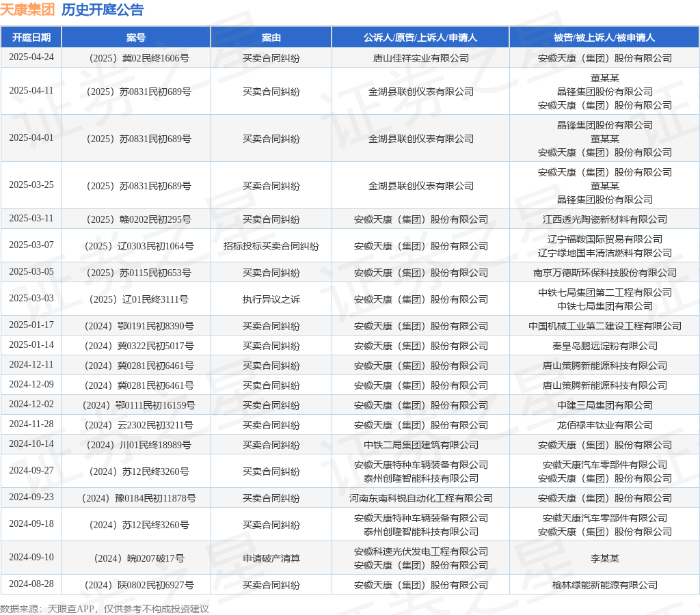Click plaintiff 河南东南科锐自动化工程有限公司

point(420,498)
